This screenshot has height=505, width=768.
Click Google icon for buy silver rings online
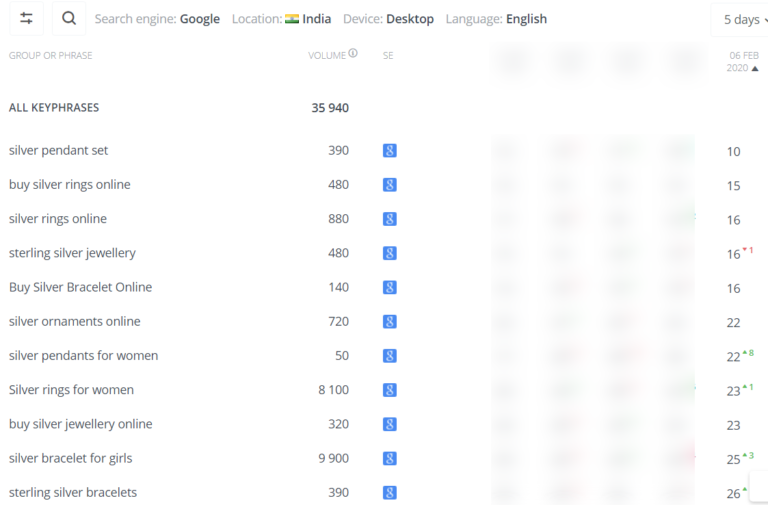[390, 185]
